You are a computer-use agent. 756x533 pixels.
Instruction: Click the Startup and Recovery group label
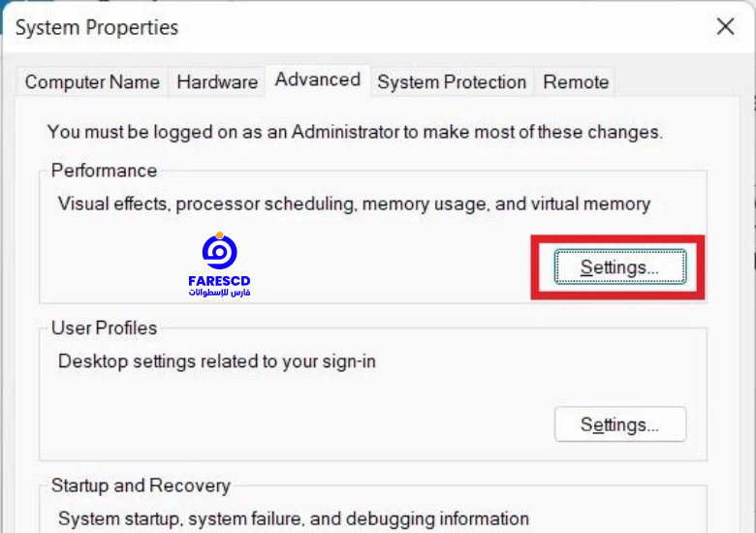[141, 486]
